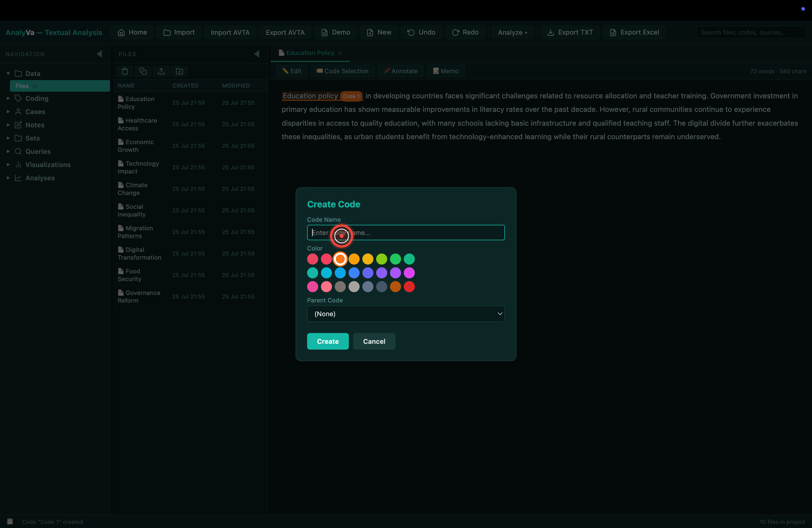Viewport: 812px width, 528px height.
Task: Cancel the Create Code dialog
Action: coord(374,341)
